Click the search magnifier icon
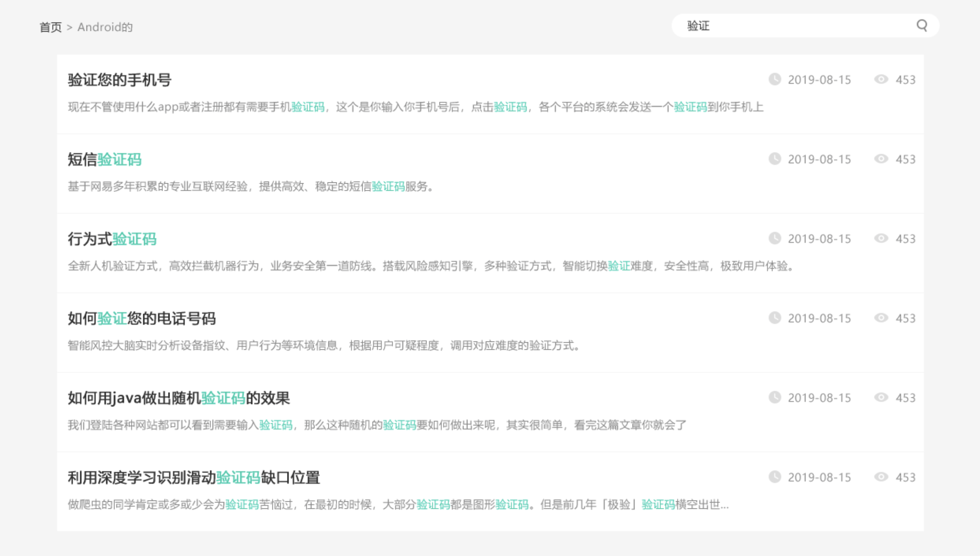This screenshot has height=556, width=980. 922,25
